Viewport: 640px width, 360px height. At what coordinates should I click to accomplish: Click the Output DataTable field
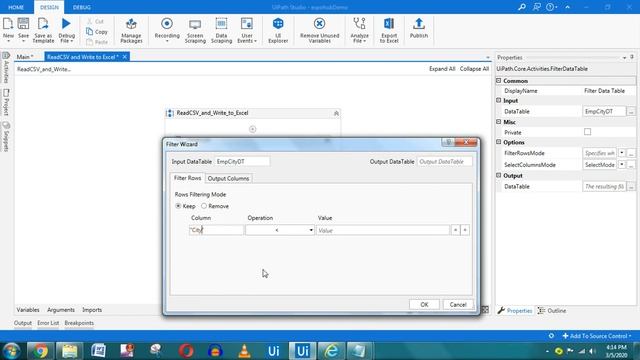pyautogui.click(x=444, y=162)
